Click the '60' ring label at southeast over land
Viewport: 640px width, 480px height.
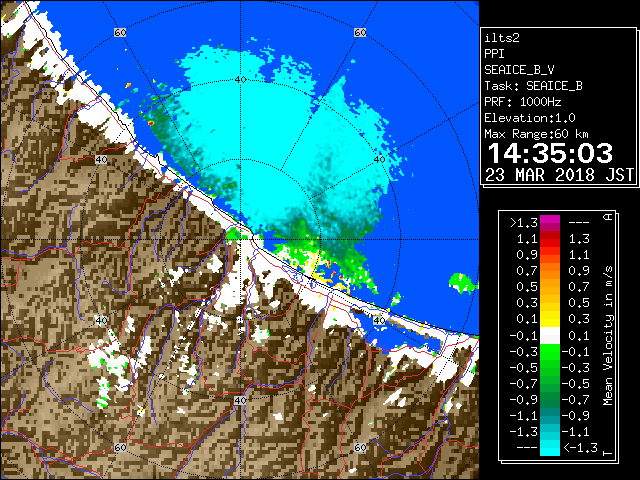click(x=360, y=447)
